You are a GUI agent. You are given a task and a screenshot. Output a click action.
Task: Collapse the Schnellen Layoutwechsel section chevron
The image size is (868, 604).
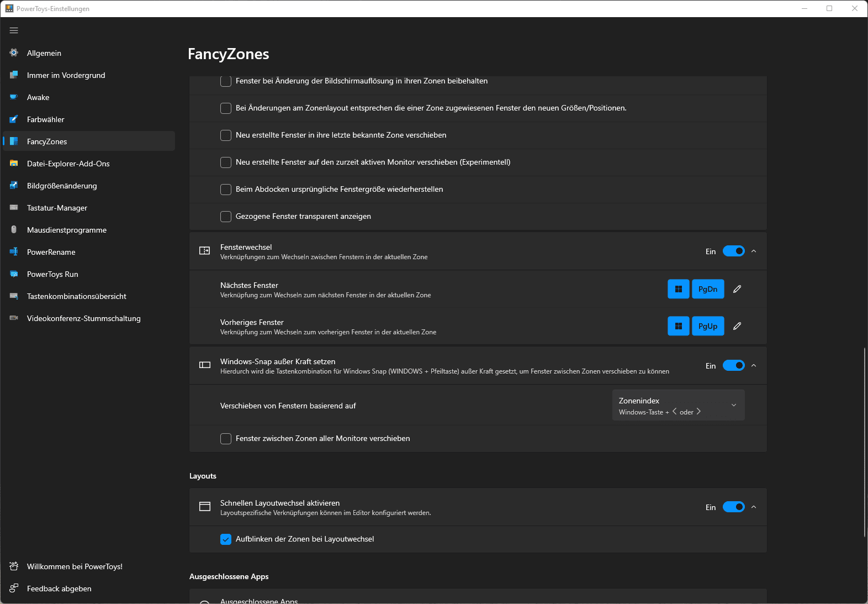[754, 507]
